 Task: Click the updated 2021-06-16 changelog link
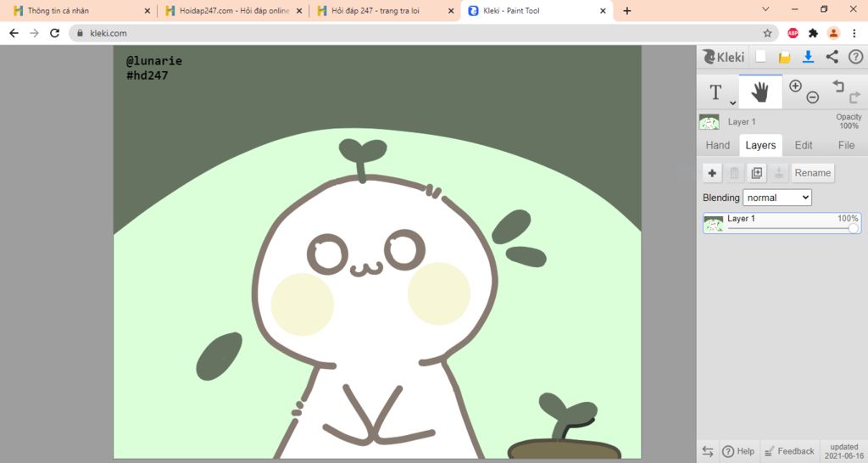coord(843,451)
